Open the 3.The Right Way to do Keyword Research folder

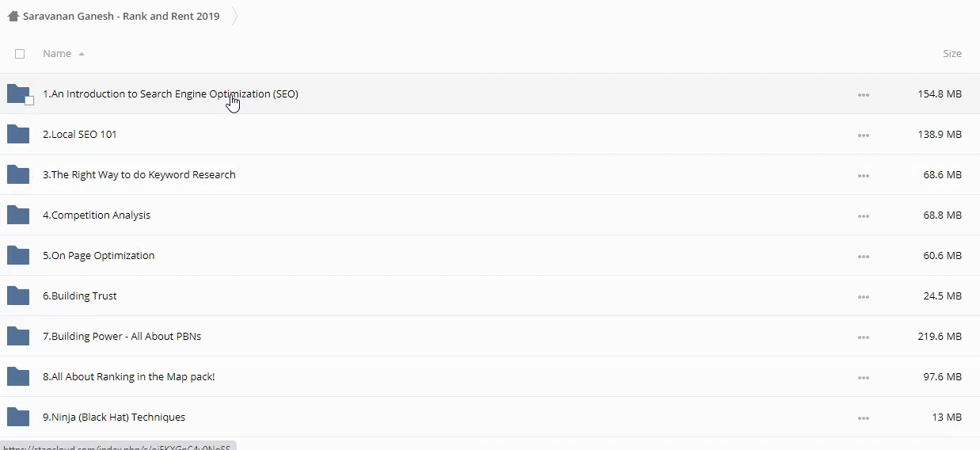point(139,174)
